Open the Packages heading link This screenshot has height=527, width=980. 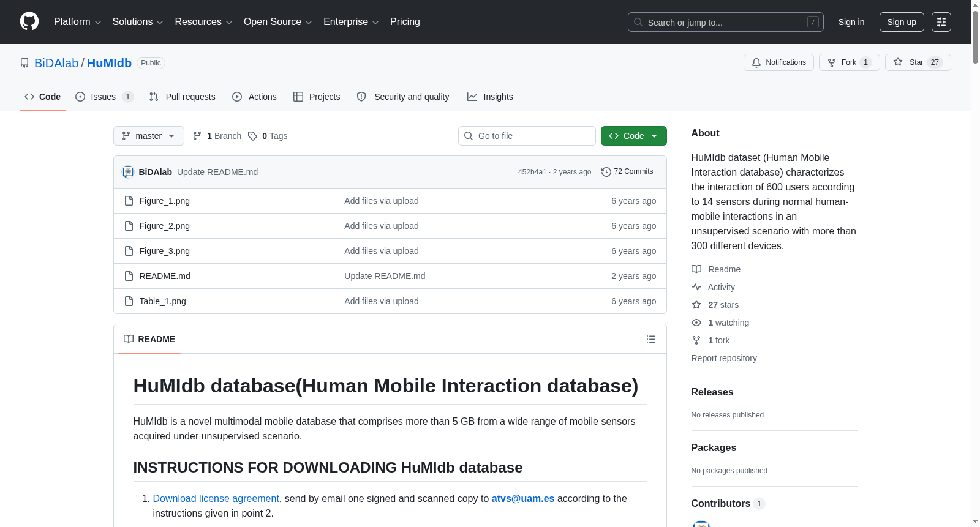pyautogui.click(x=714, y=448)
